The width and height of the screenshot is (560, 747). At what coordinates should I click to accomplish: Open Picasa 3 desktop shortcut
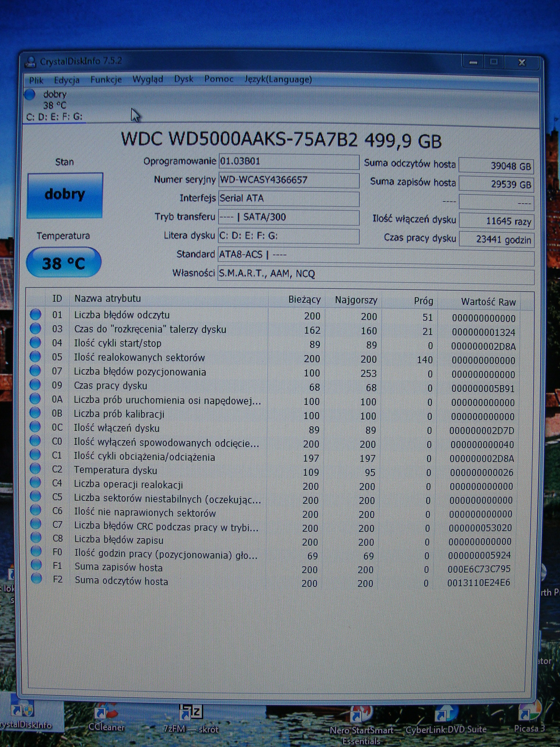(x=529, y=719)
